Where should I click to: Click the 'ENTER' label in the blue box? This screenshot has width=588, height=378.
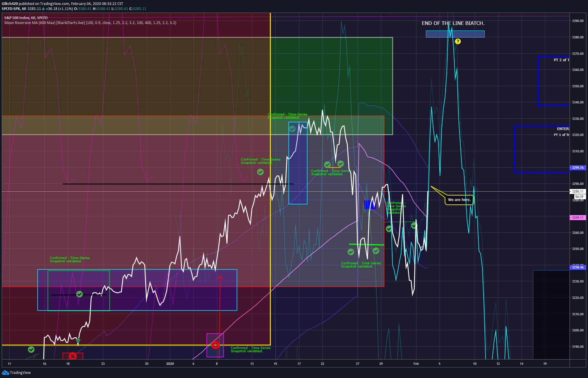coord(563,129)
